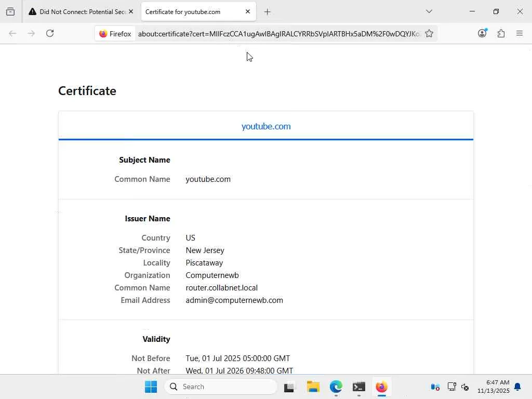532x399 pixels.
Task: Open the Extensions puzzle icon
Action: tap(501, 33)
